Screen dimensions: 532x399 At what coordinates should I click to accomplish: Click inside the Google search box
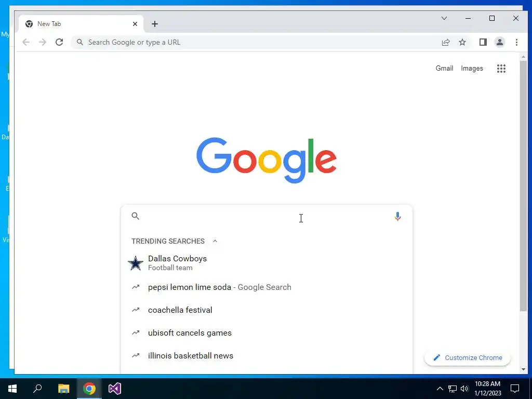pos(267,216)
